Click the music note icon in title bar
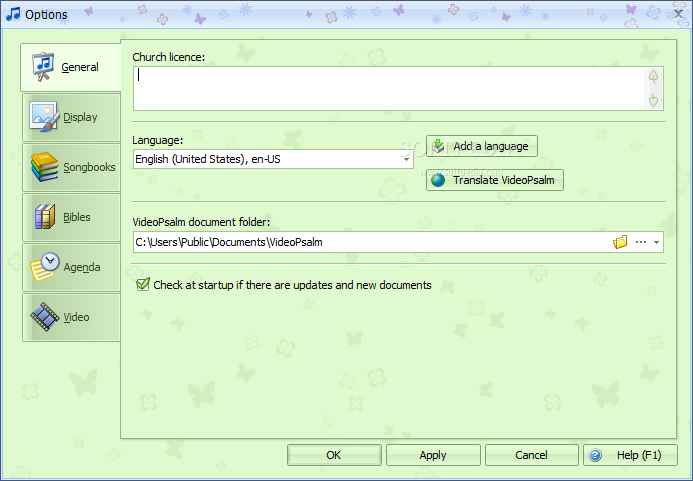This screenshot has width=693, height=481. [13, 14]
